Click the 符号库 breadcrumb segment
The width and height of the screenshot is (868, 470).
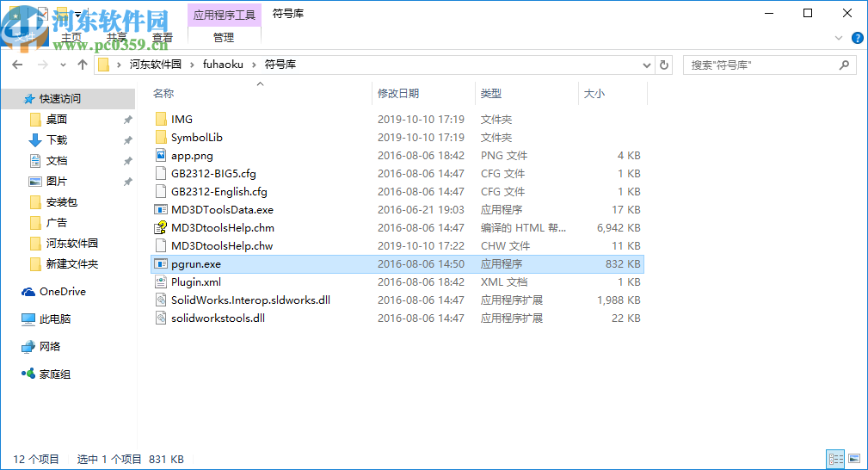click(280, 65)
